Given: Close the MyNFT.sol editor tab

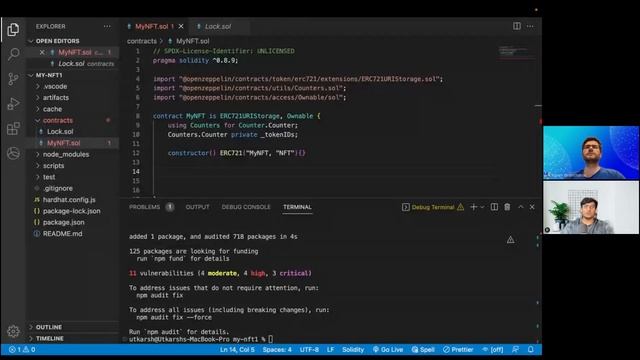Looking at the screenshot, I should [181, 27].
